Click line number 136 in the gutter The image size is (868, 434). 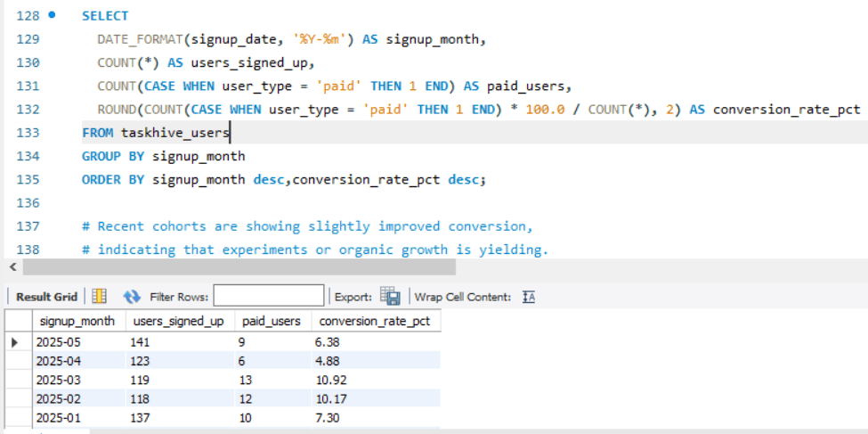click(28, 203)
